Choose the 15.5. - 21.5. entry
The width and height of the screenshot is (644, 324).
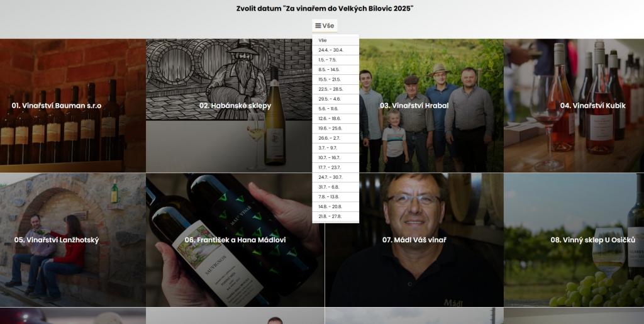click(x=336, y=80)
